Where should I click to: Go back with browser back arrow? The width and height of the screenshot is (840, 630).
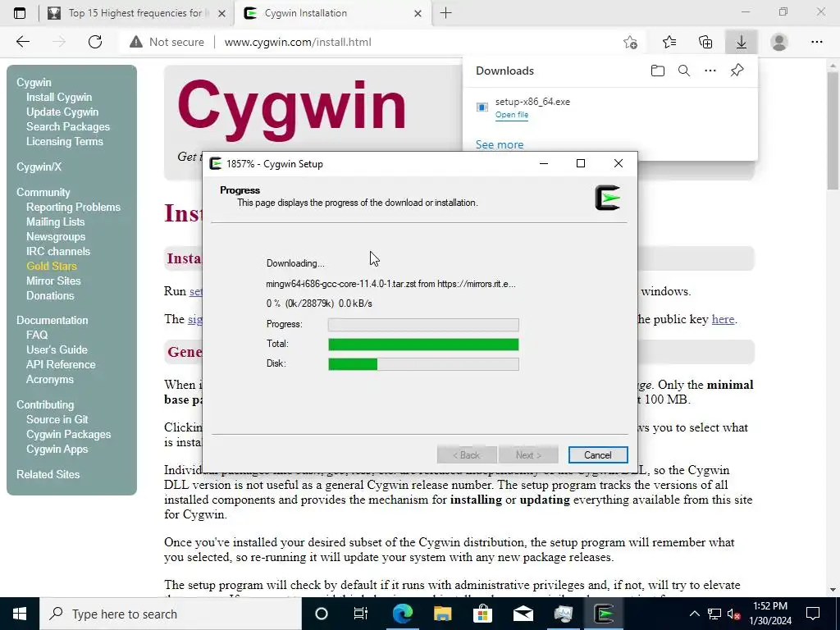click(x=22, y=42)
